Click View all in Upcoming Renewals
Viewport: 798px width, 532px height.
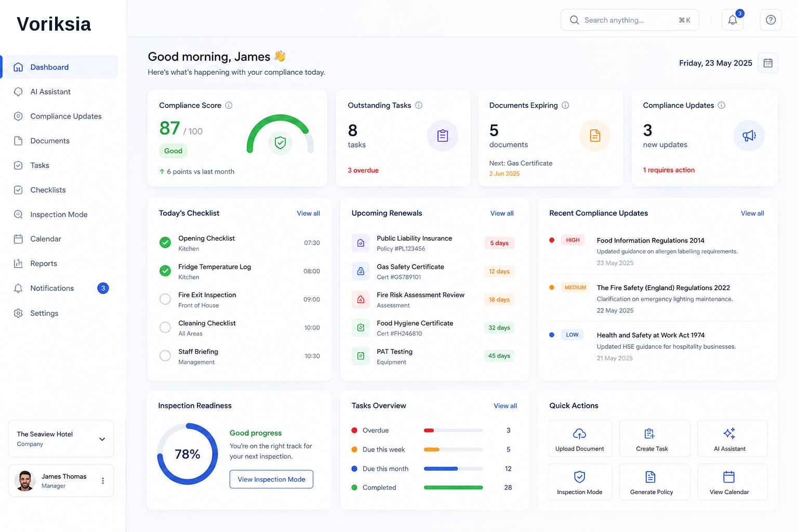tap(502, 214)
